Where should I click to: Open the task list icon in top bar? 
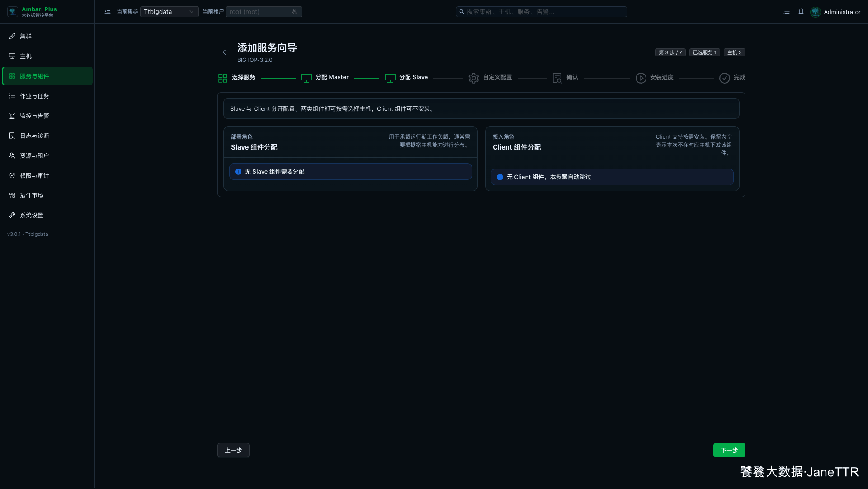pos(787,12)
